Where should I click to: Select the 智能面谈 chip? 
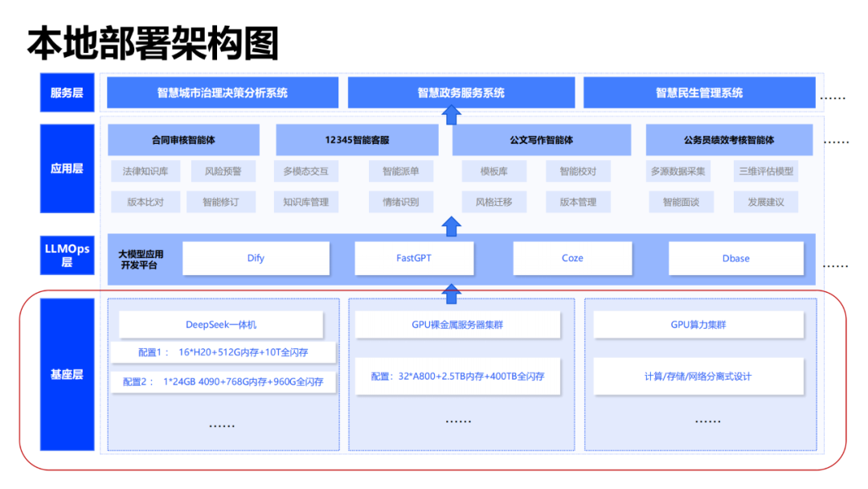coord(682,202)
